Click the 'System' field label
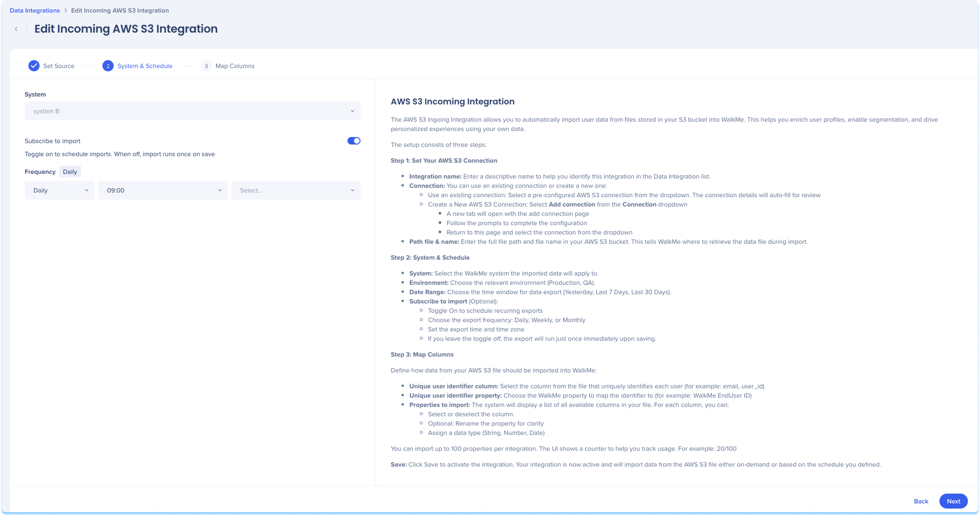Image resolution: width=980 pixels, height=516 pixels. click(x=35, y=94)
